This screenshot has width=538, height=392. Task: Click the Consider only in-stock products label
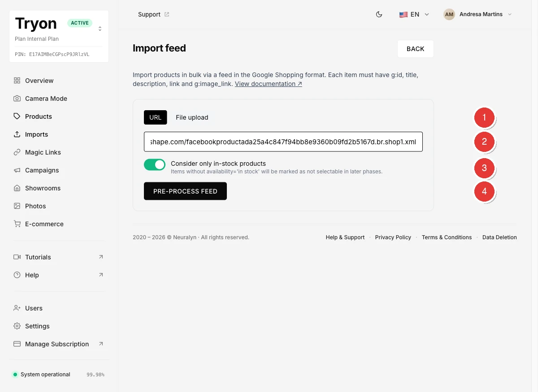(218, 164)
